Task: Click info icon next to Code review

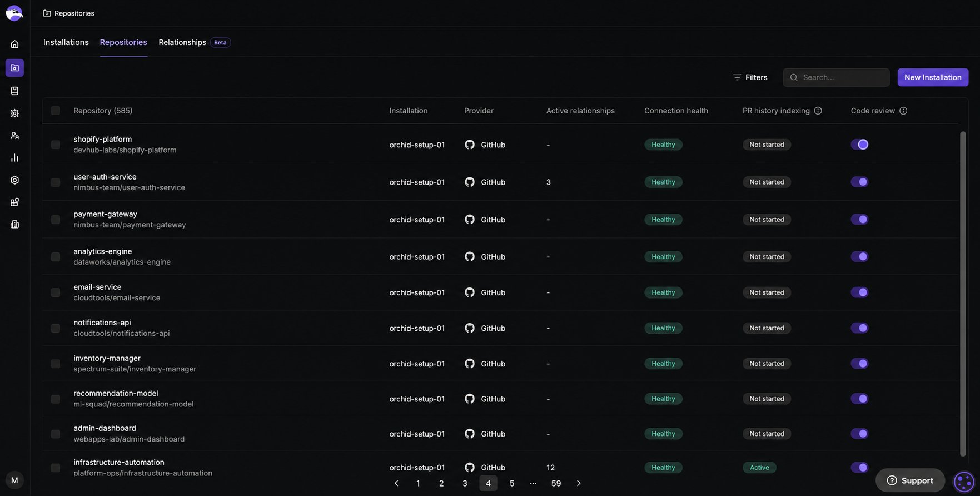Action: pos(903,111)
